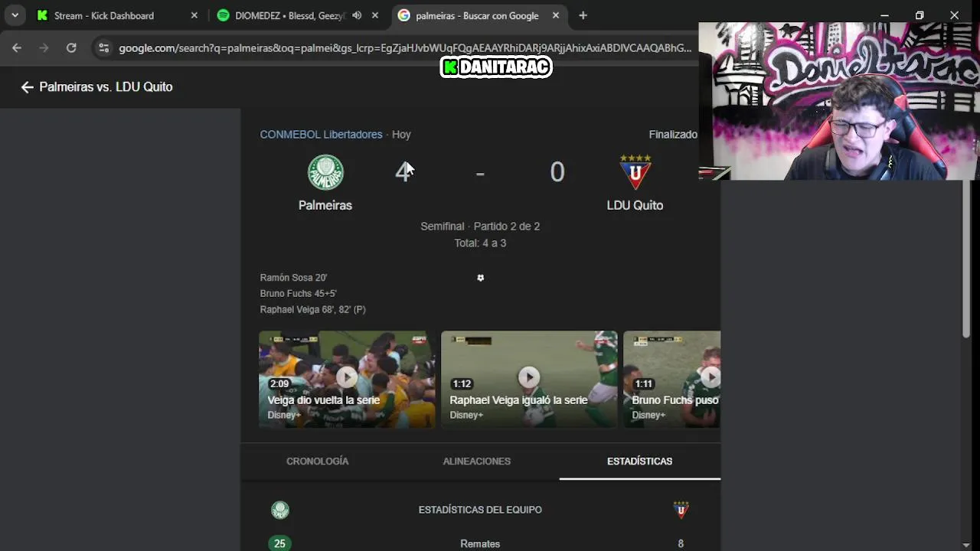Click Palmeiras crest in team statistics header

(x=280, y=510)
